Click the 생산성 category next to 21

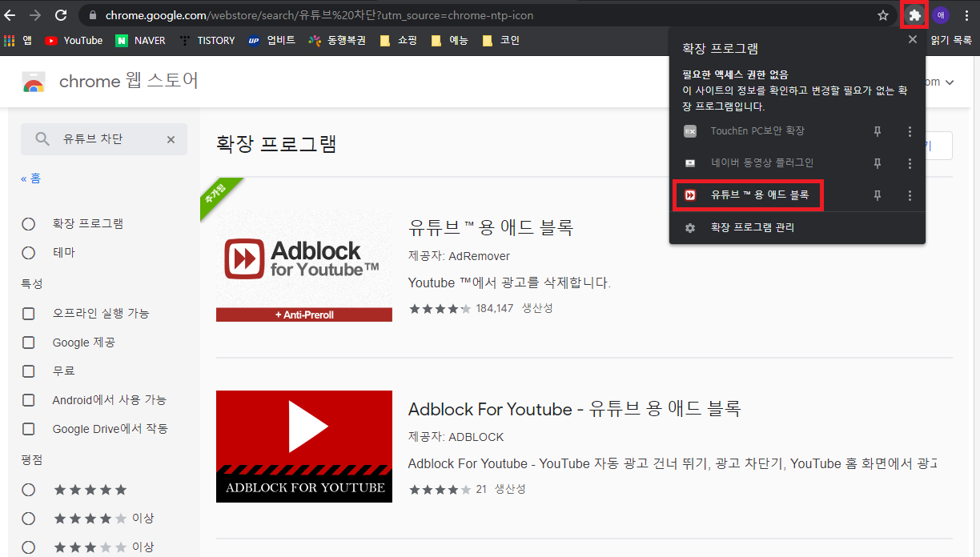(510, 489)
